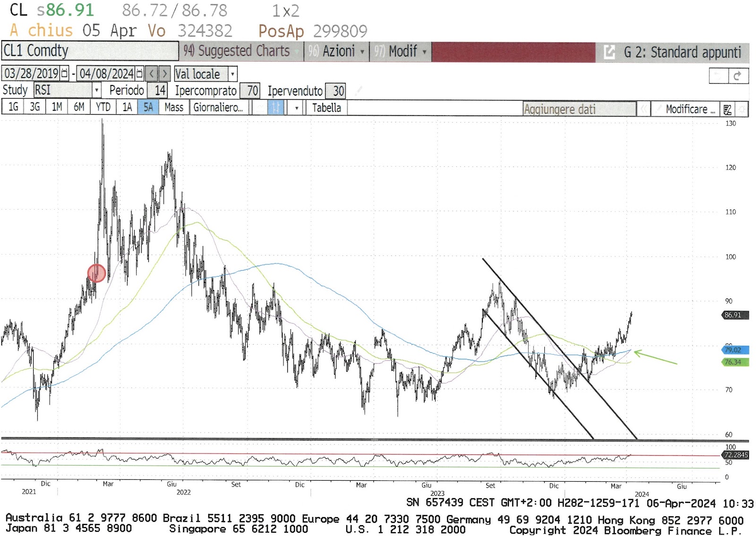Open the start date calendar picker

pos(64,74)
